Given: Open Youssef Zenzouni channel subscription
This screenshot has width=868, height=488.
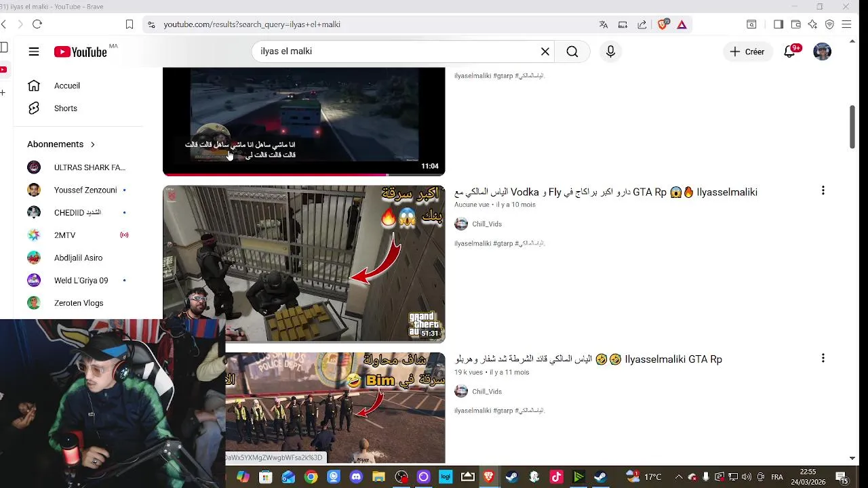Looking at the screenshot, I should [x=78, y=190].
